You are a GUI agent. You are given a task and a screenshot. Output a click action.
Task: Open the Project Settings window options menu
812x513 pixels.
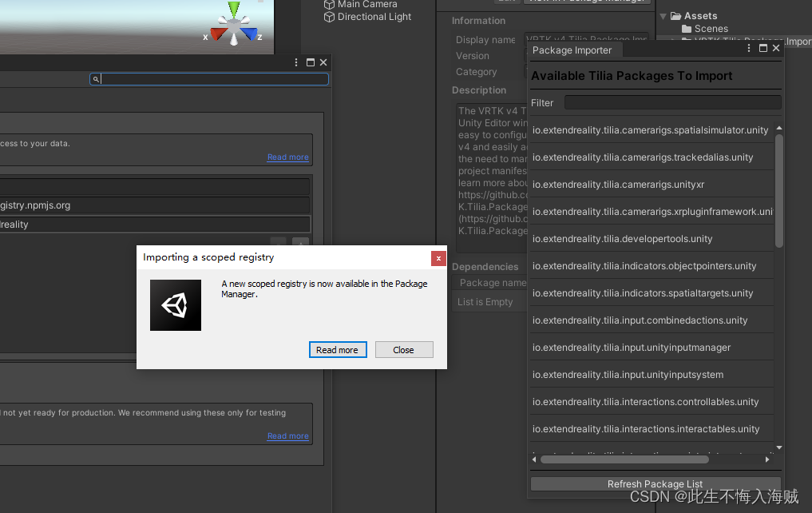click(x=296, y=62)
